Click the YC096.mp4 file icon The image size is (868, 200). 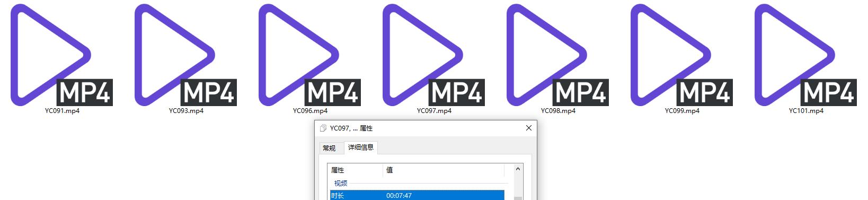(x=310, y=55)
